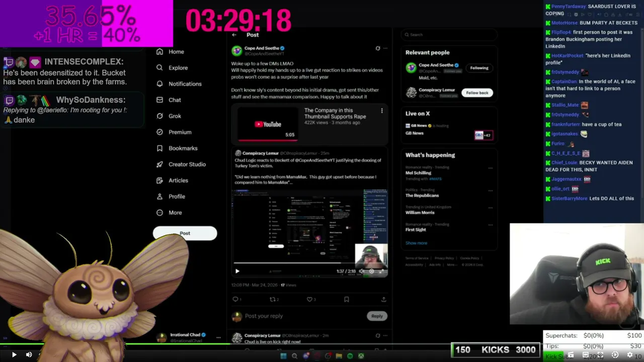This screenshot has width=644, height=362.
Task: Click Grok icon on Conspiracy Lemur reply
Action: click(378, 335)
